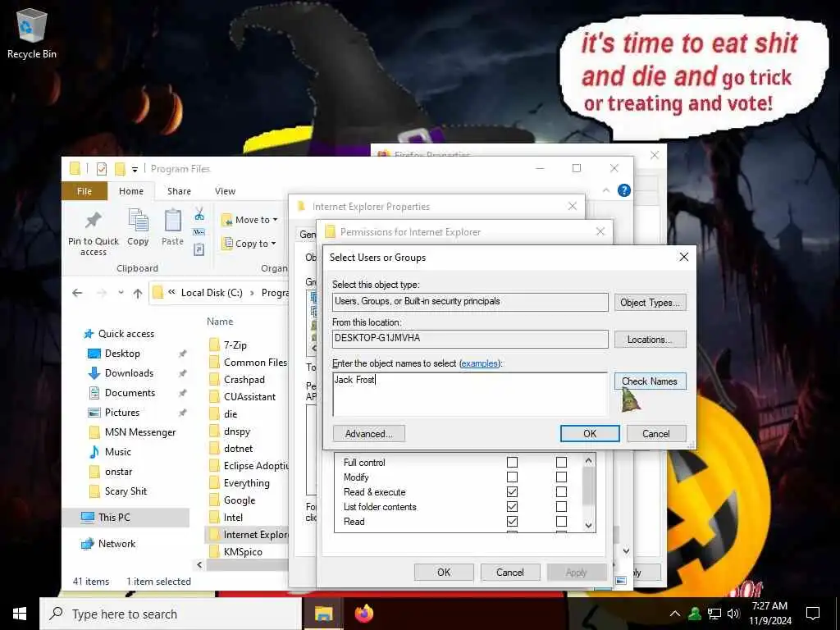Click Object Types button

coord(650,303)
